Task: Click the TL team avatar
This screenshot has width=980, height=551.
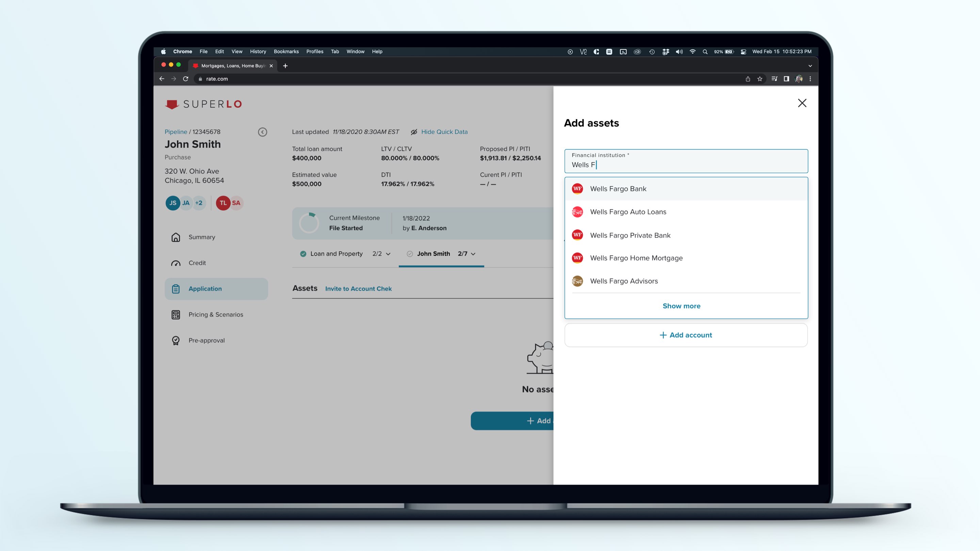Action: coord(223,203)
